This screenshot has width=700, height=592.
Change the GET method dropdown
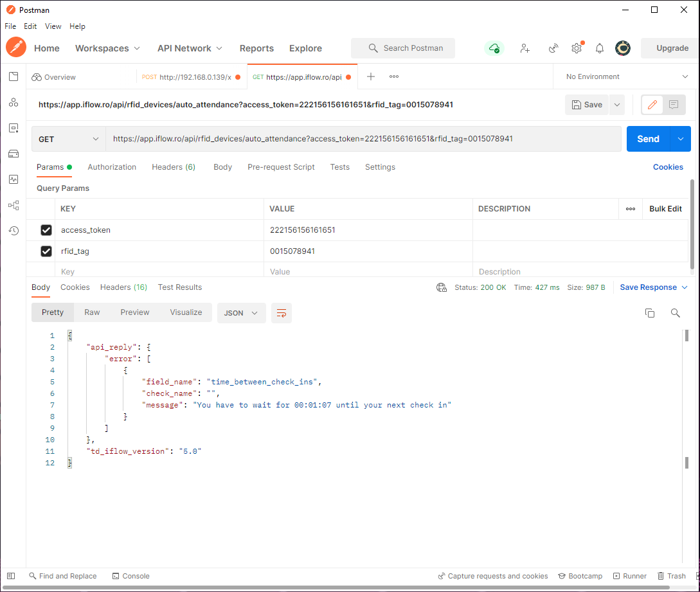point(68,139)
